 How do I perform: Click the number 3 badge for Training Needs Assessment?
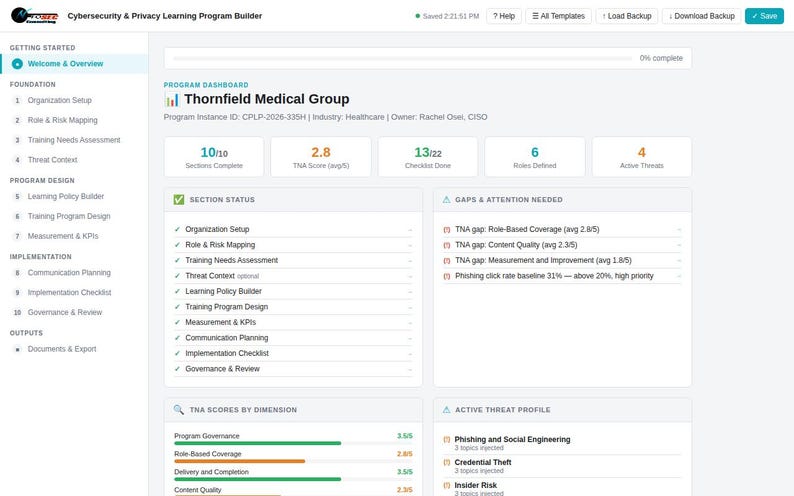coord(17,140)
